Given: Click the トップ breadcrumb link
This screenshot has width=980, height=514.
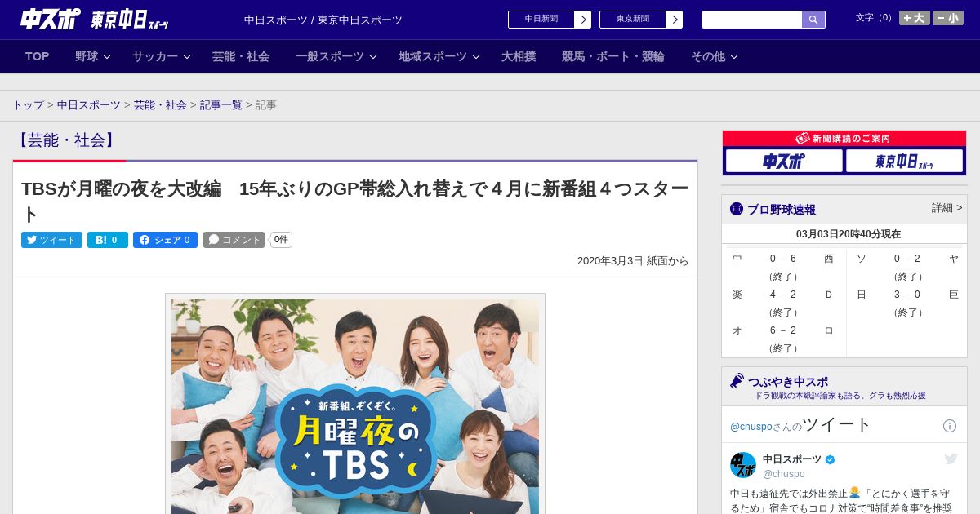Looking at the screenshot, I should [28, 105].
